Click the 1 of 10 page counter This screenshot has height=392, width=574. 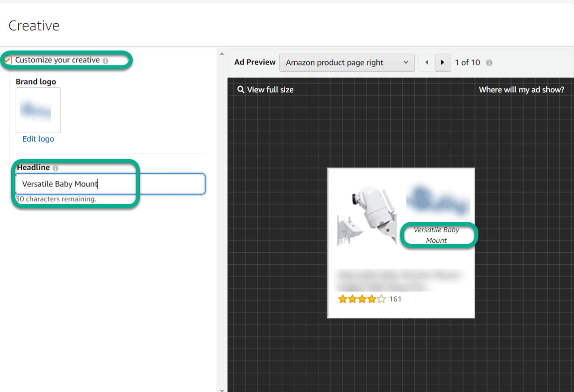(x=467, y=63)
